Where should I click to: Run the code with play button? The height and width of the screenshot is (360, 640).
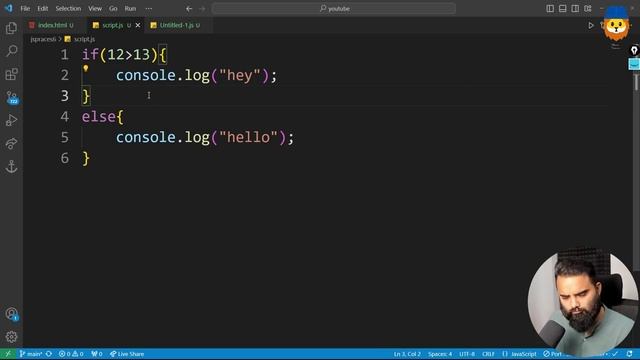coord(591,25)
